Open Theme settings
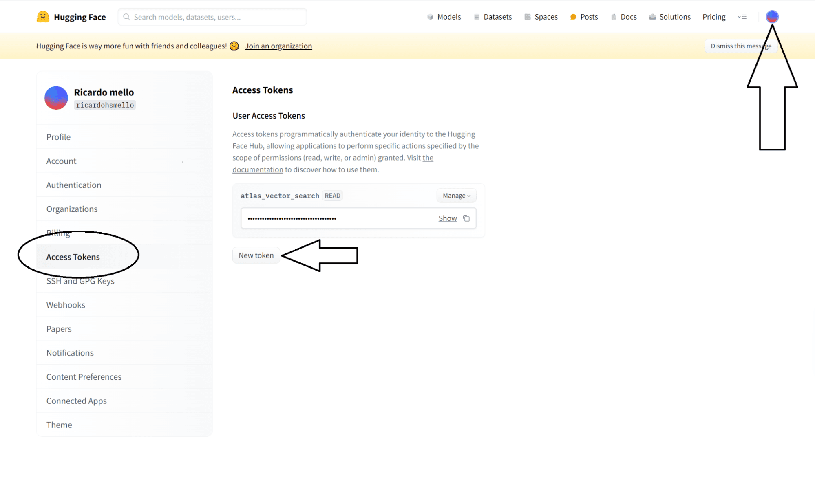This screenshot has height=504, width=815. [124, 425]
